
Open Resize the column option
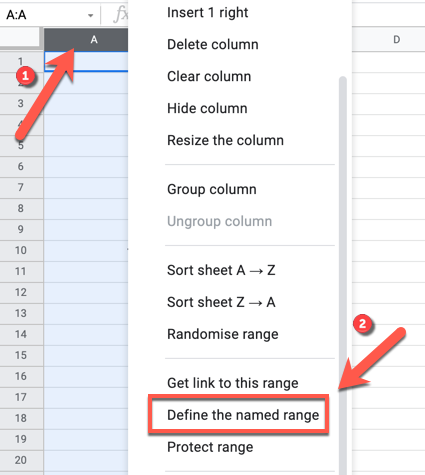225,140
